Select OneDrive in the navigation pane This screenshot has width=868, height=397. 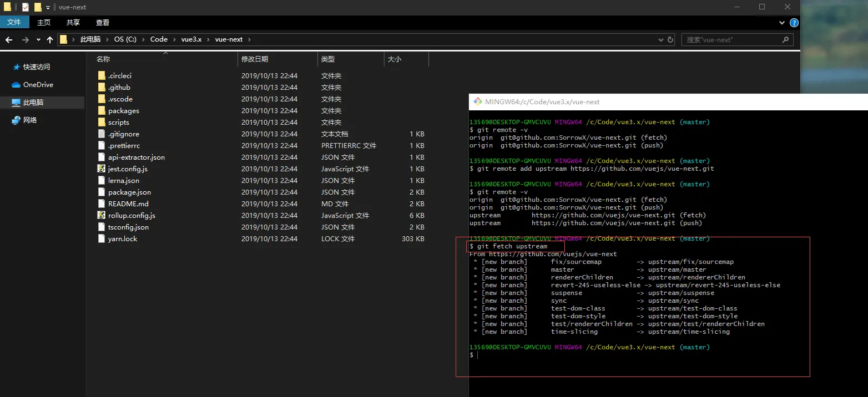click(x=38, y=85)
